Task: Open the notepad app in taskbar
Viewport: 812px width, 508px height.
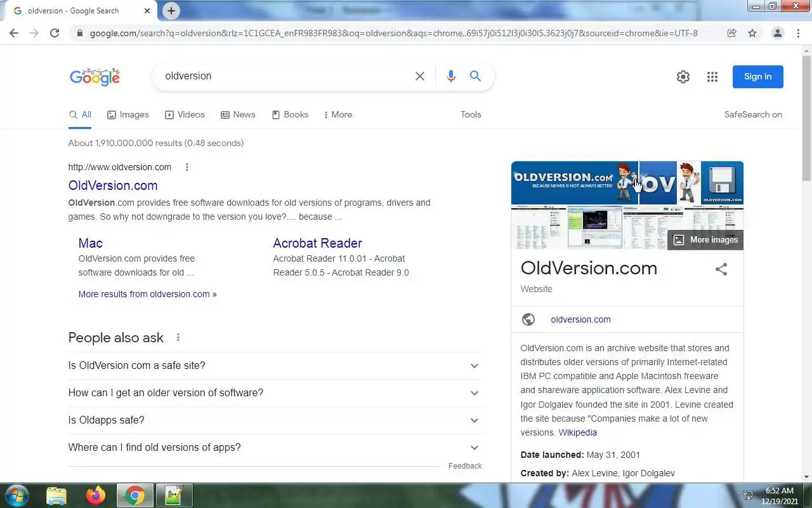Action: point(173,495)
